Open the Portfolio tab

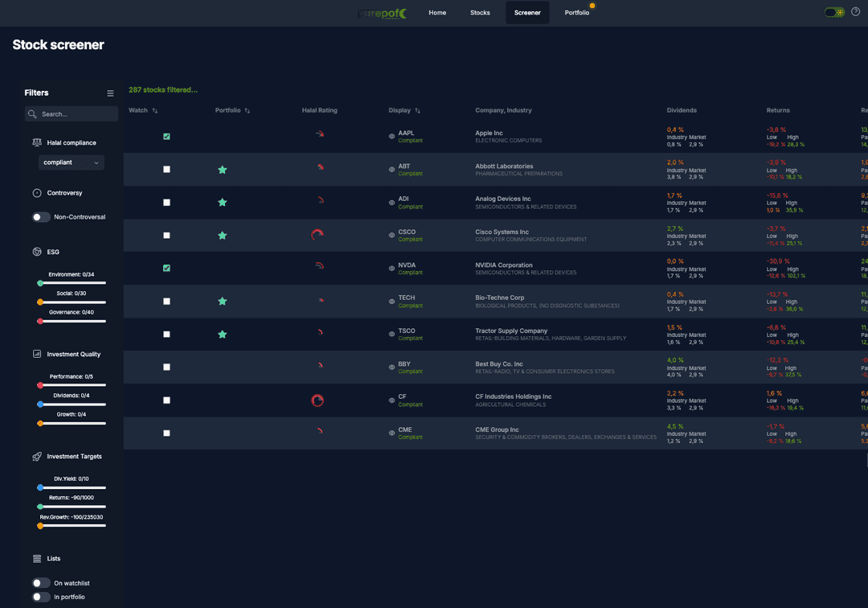(x=577, y=13)
